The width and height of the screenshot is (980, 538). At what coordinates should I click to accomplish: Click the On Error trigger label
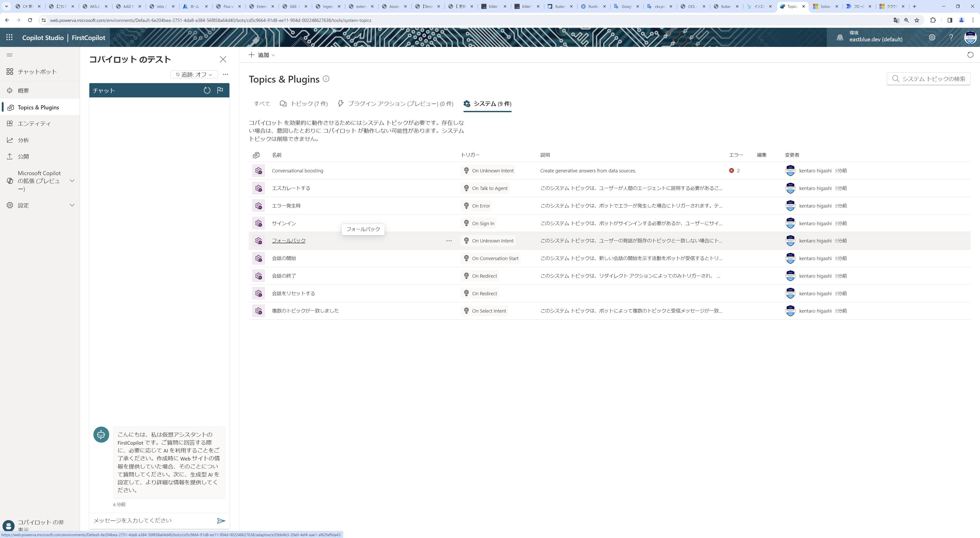(x=476, y=206)
